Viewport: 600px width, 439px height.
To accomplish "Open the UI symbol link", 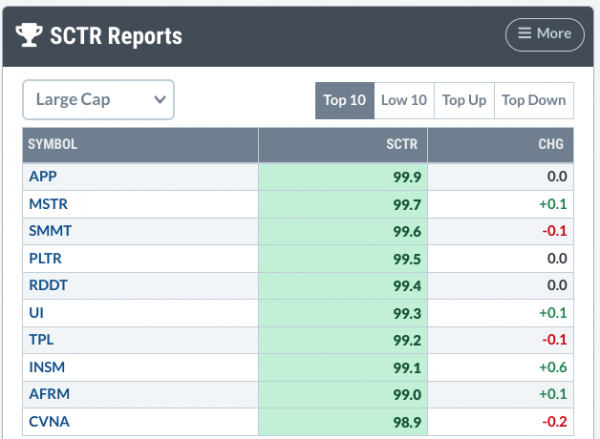I will 36,313.
